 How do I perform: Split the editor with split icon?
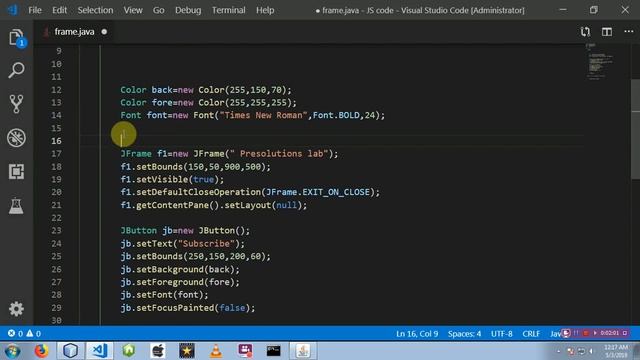tap(607, 32)
